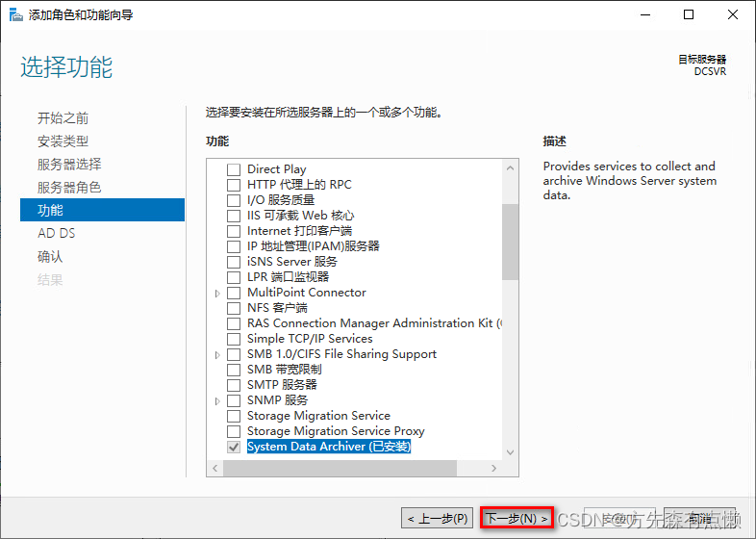Click horizontal scrollbar left arrow

point(215,468)
